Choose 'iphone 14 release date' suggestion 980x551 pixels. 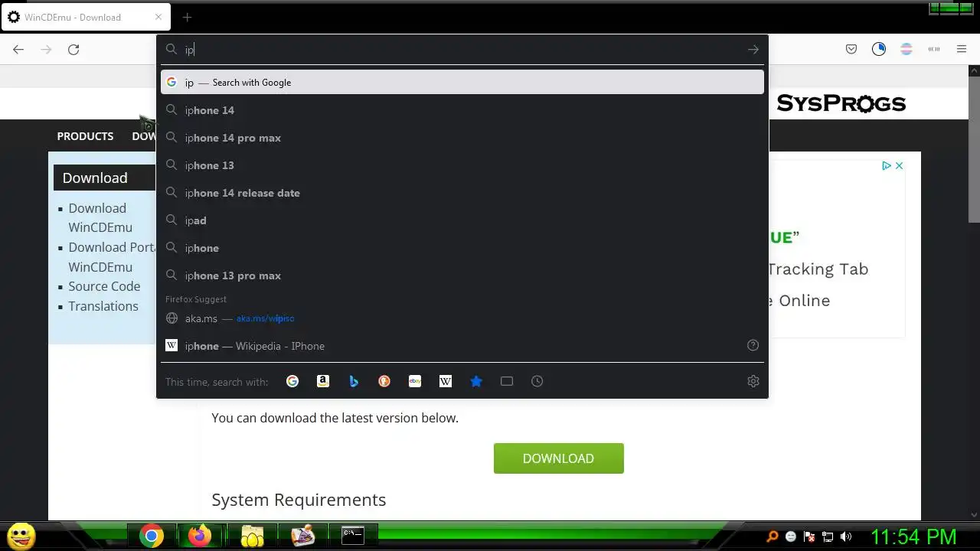[x=462, y=193]
